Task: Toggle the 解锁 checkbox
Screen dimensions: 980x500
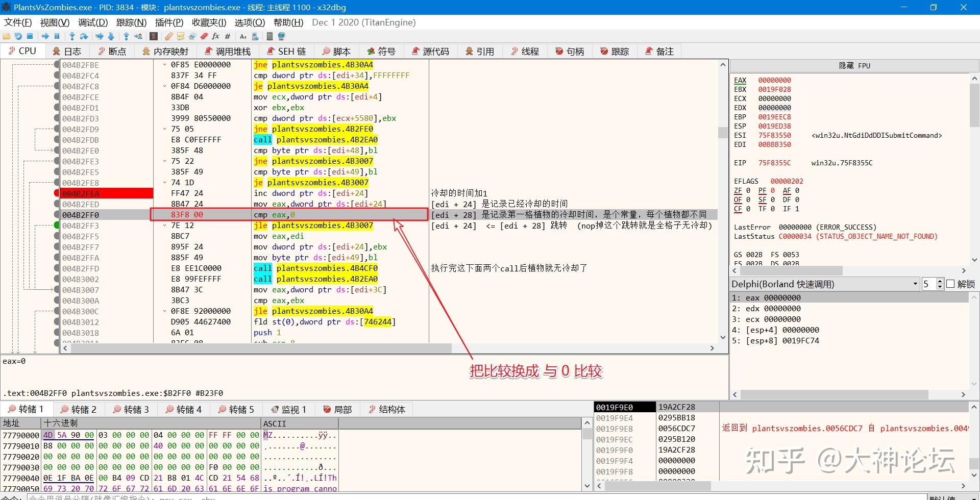Action: (950, 284)
